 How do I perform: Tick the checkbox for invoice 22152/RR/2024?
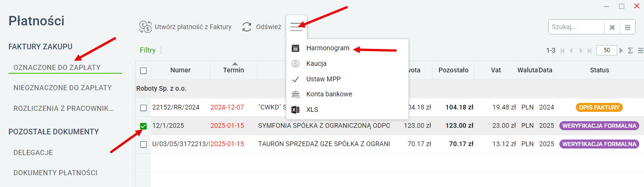tap(143, 108)
